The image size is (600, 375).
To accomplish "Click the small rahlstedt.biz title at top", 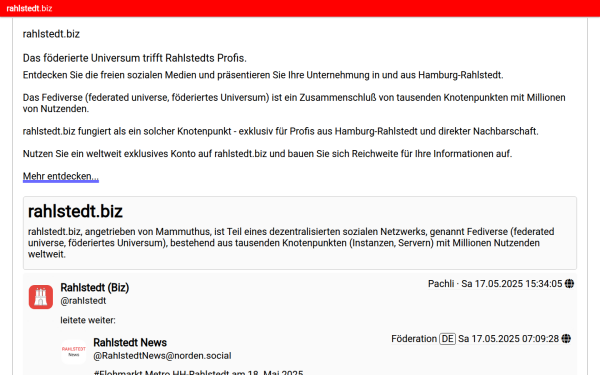I will 51,34.
